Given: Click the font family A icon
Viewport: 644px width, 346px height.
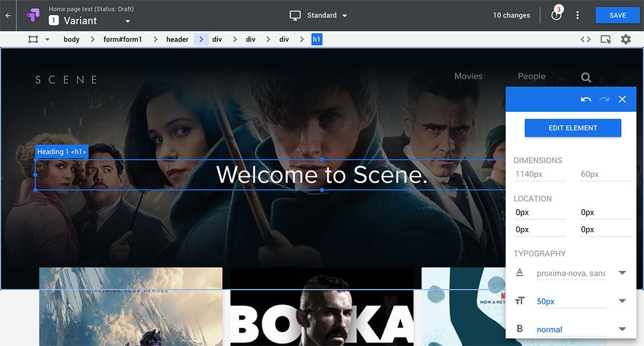Looking at the screenshot, I should (x=519, y=272).
